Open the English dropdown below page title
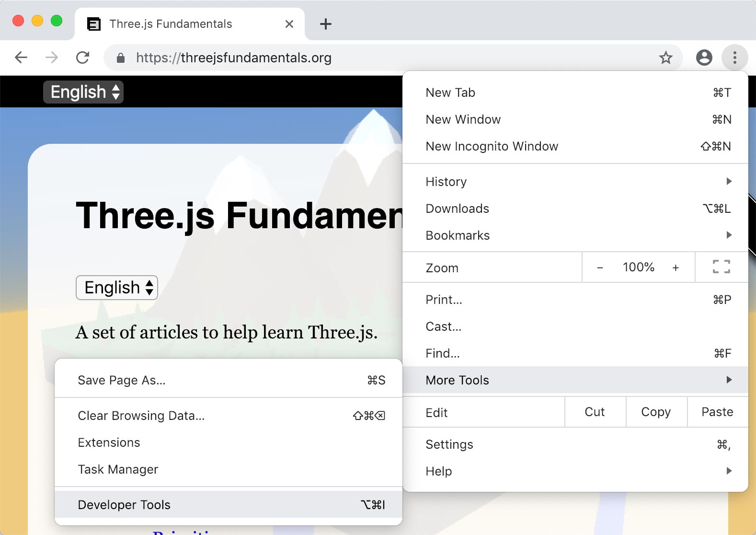756x535 pixels. tap(117, 288)
